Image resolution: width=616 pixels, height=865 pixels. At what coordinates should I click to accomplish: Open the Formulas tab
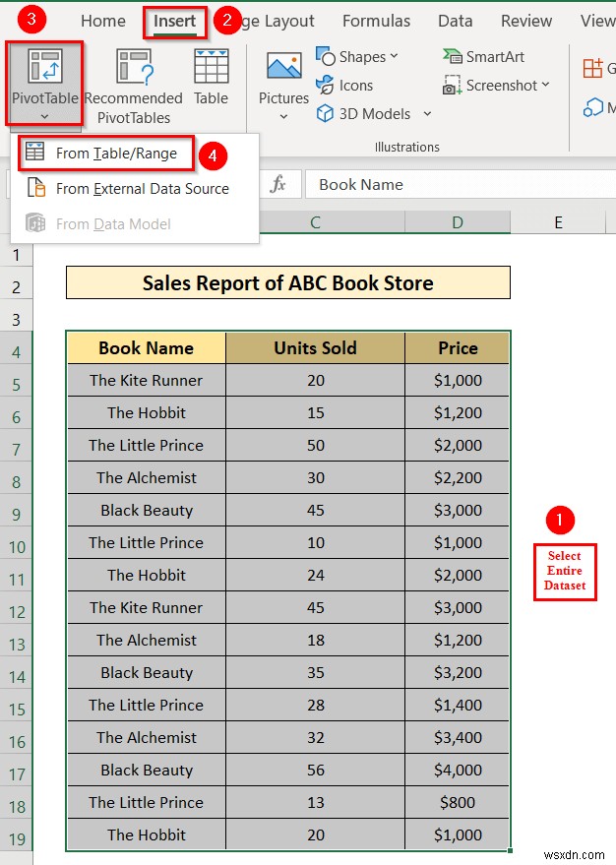click(376, 21)
